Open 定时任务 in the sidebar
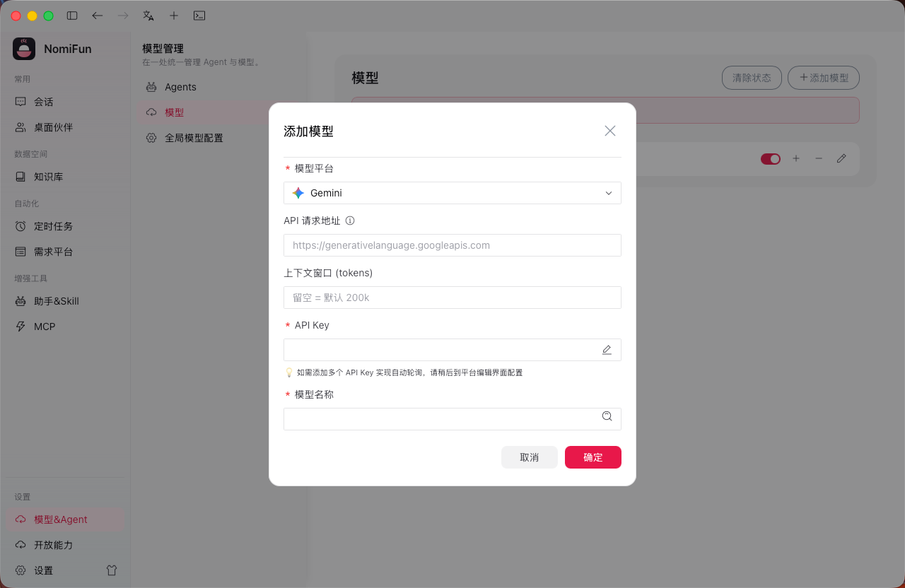Image resolution: width=905 pixels, height=588 pixels. (65, 226)
